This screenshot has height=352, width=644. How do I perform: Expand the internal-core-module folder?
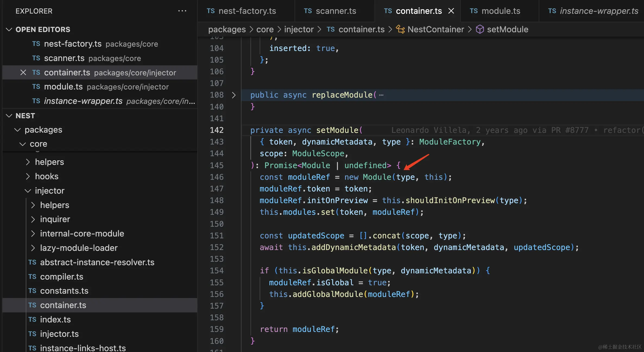click(x=33, y=233)
